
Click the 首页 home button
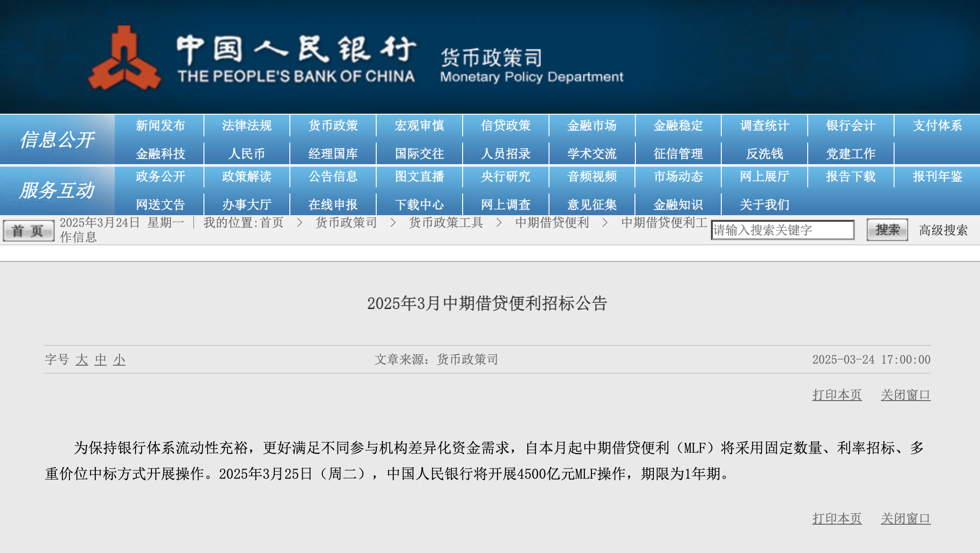coord(28,231)
